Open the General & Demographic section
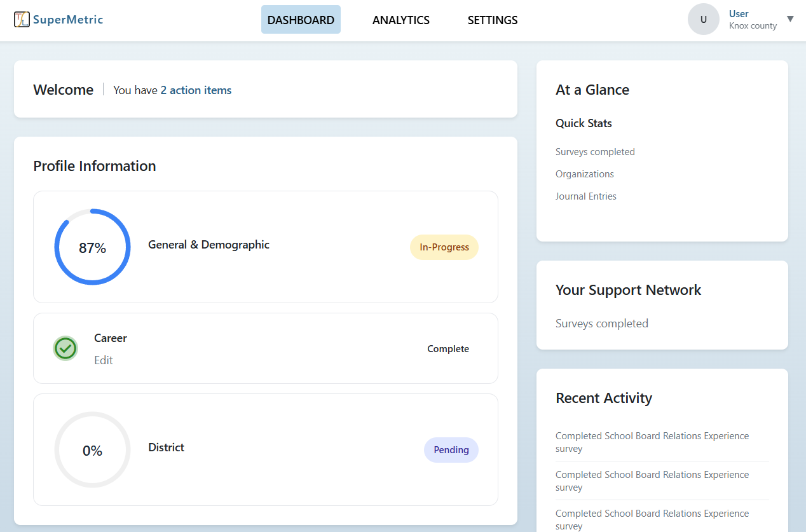 pyautogui.click(x=208, y=245)
